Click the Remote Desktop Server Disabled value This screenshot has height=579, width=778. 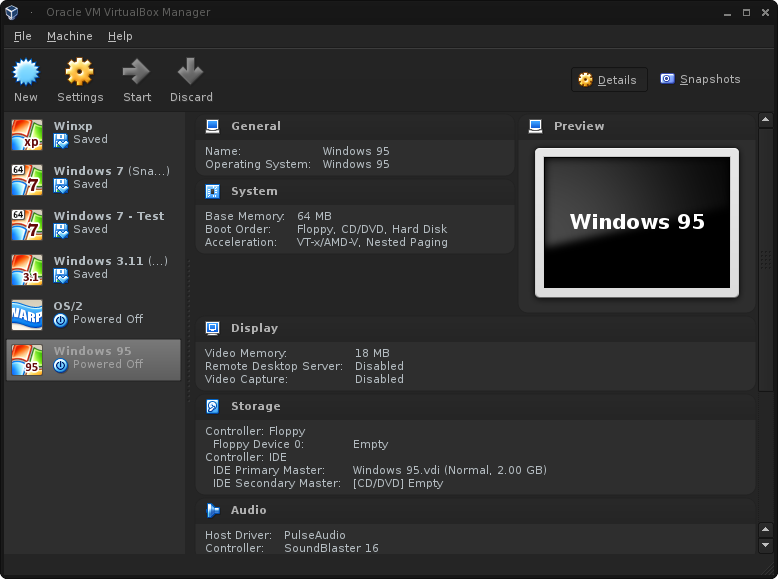coord(379,366)
